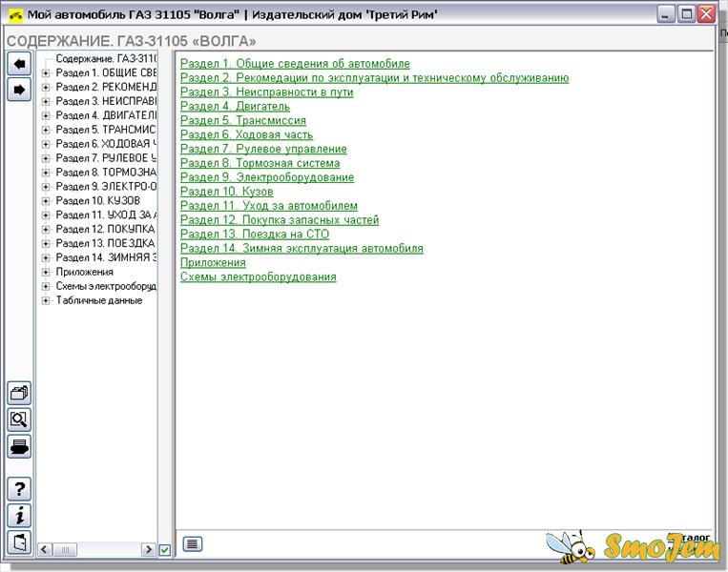This screenshot has width=728, height=572.
Task: Select Раздел 12 ПОКУПКА tree item
Action: [x=105, y=229]
